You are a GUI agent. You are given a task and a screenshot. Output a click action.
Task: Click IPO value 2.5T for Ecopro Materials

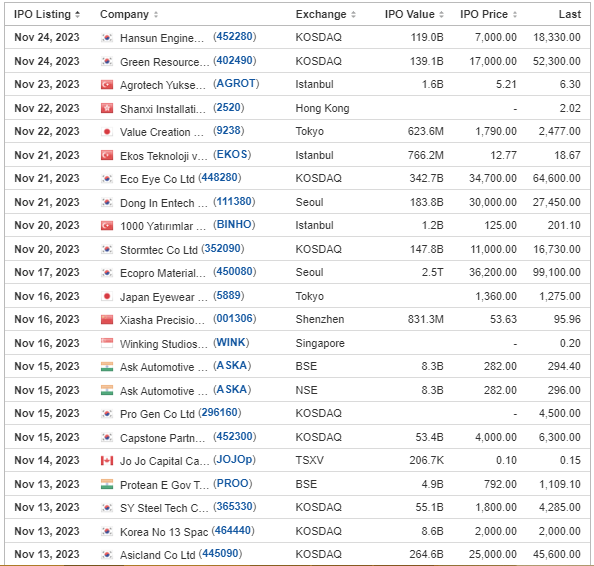(432, 272)
